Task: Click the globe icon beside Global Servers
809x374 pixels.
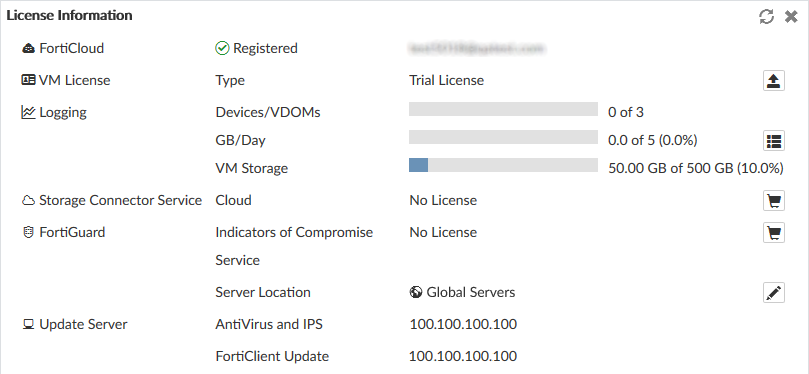Action: coord(416,292)
